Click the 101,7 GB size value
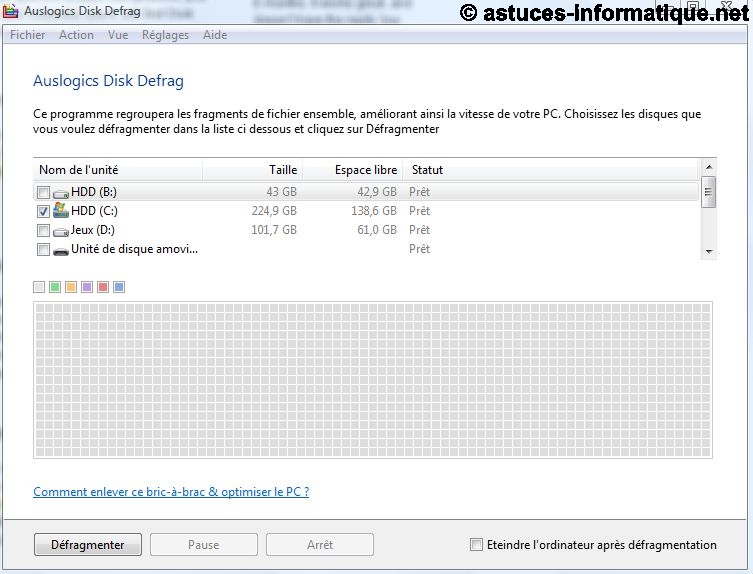The image size is (753, 574). point(274,230)
